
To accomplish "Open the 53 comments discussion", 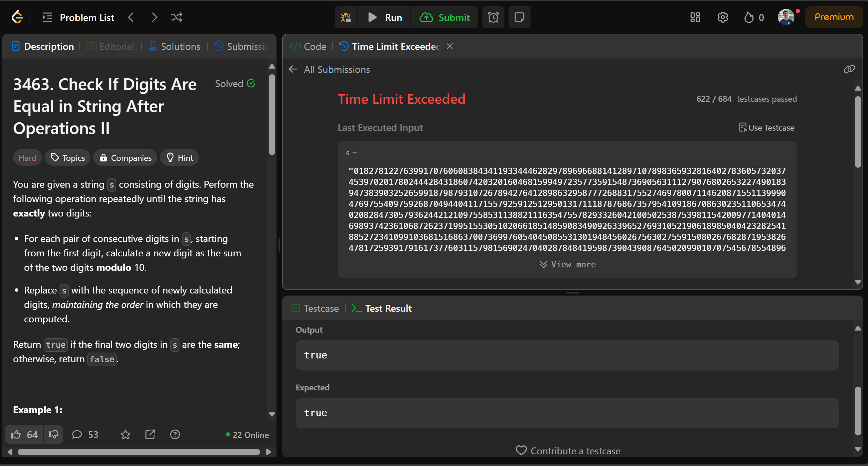I will point(85,435).
